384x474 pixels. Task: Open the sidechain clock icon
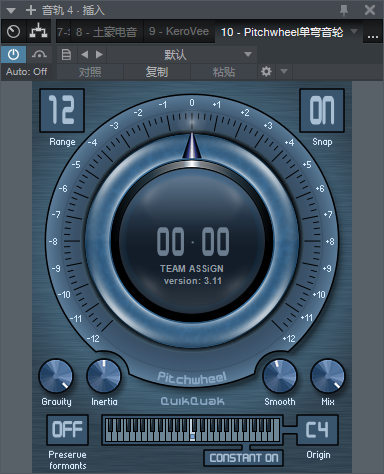point(13,32)
